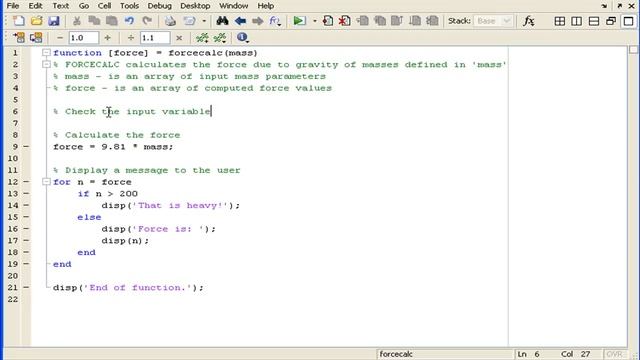Screen dimensions: 640x360
Task: Open a file using the folder icon
Action: click(36, 21)
